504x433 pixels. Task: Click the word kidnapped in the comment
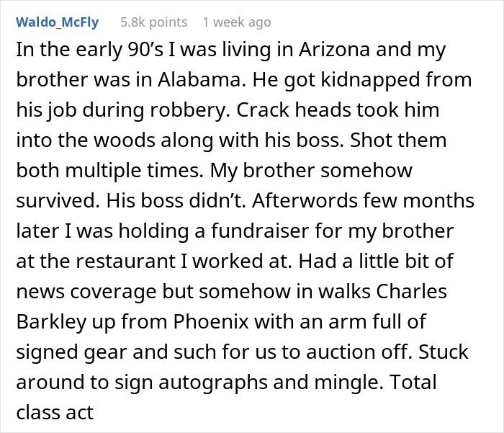pyautogui.click(x=370, y=79)
